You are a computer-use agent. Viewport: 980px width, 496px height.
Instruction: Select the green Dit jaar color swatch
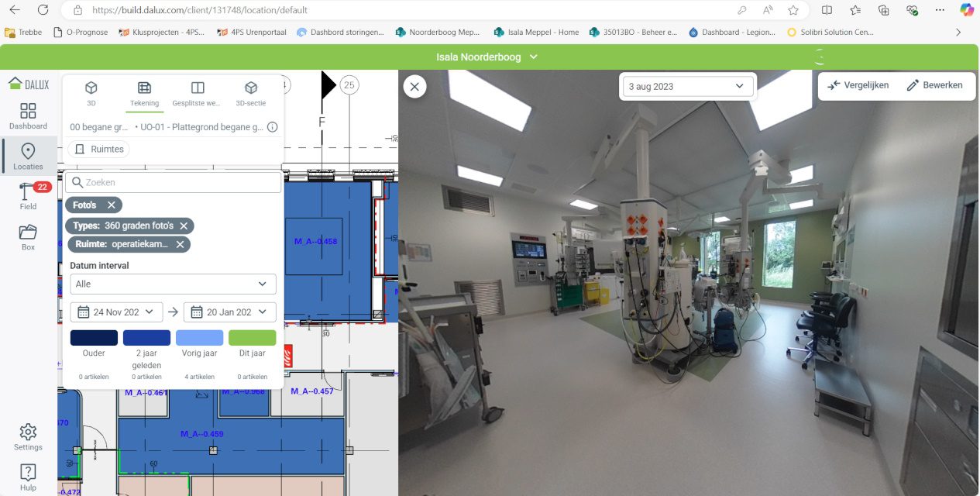[253, 338]
